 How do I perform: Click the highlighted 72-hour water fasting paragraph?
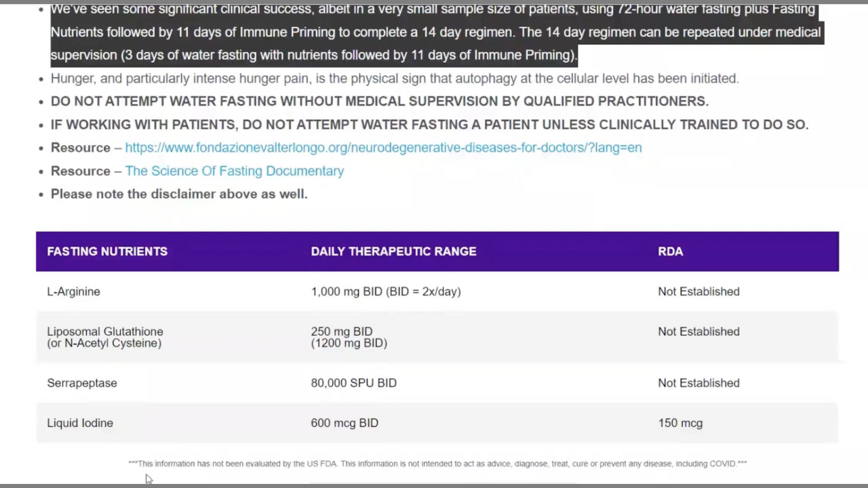pyautogui.click(x=435, y=32)
